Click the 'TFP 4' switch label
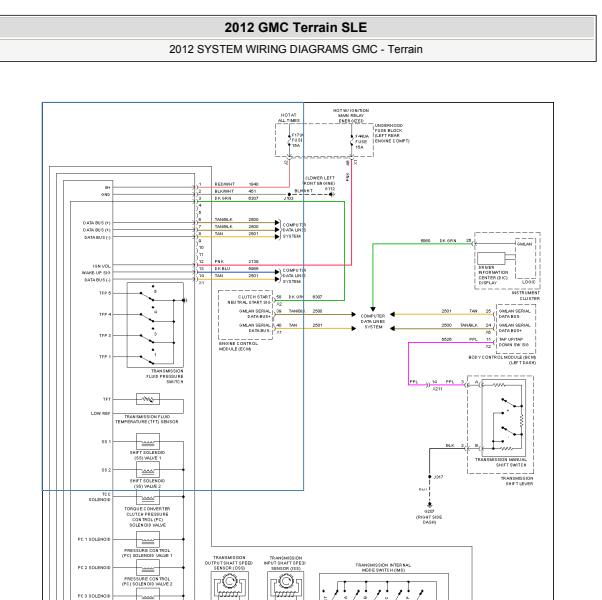Screen dimensions: 602x600 pos(105,314)
